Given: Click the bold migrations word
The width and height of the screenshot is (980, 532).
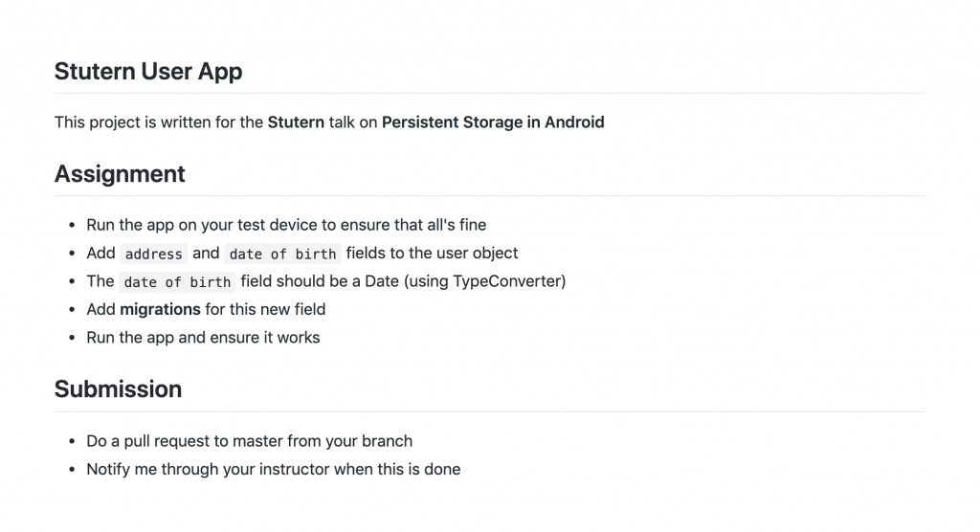Looking at the screenshot, I should (x=160, y=309).
